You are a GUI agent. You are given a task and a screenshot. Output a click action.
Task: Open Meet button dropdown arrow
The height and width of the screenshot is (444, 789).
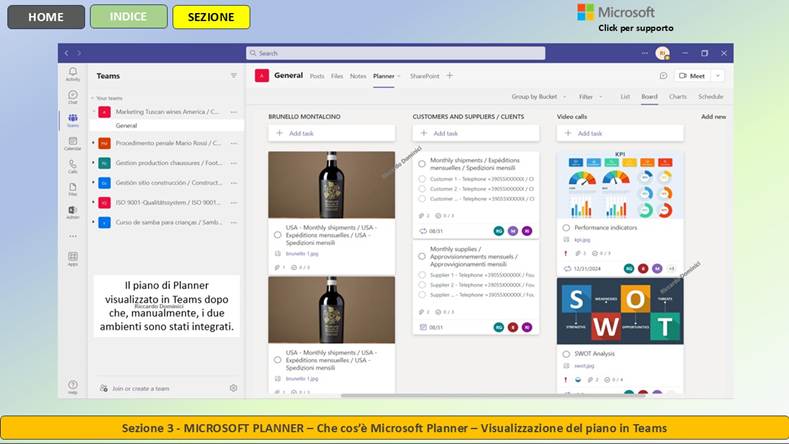coord(718,76)
